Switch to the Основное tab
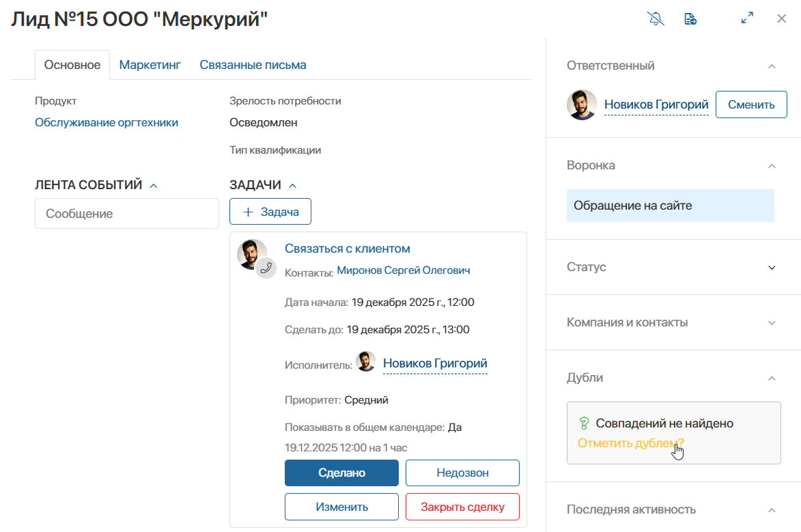 (72, 65)
